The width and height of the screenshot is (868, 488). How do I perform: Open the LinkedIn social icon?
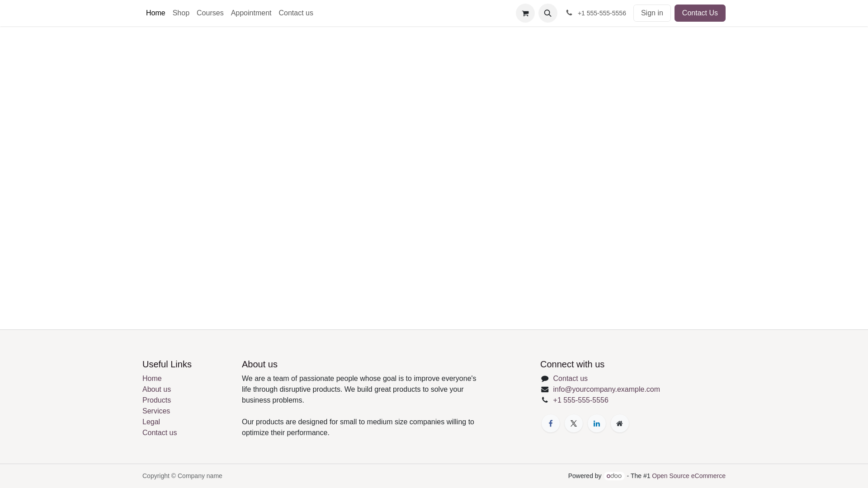(x=596, y=423)
